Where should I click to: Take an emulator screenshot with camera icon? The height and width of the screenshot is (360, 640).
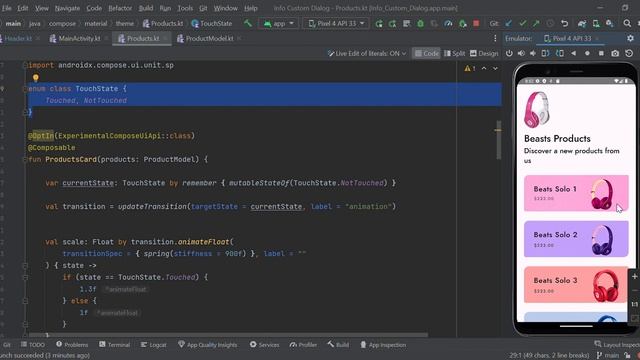coord(615,53)
